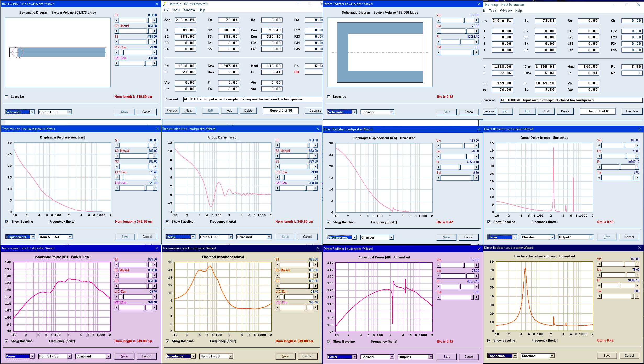Screen dimensions: 644x364
Task: Open the Displacement dropdown in the Transmission Line Displacement window
Action: tap(33, 237)
